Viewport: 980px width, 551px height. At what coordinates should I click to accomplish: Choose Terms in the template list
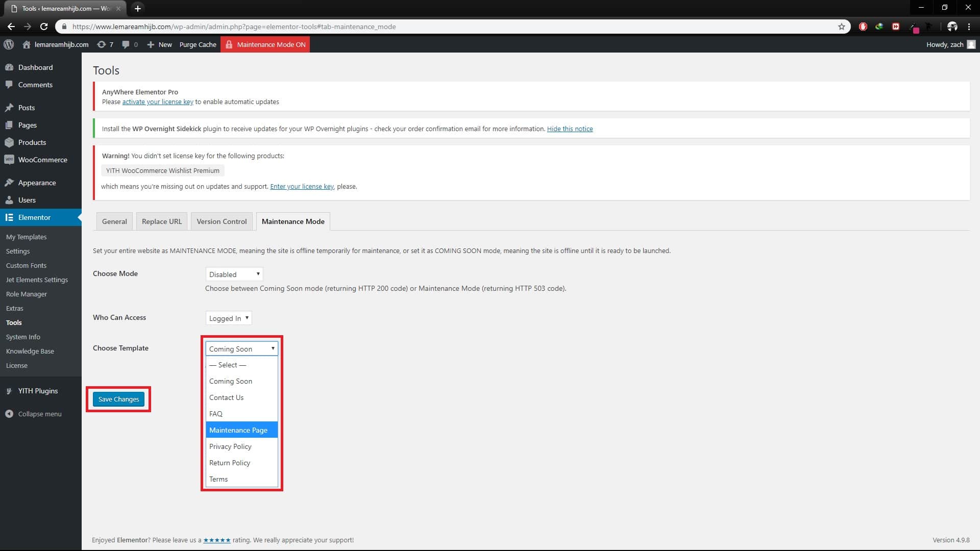[x=241, y=479]
